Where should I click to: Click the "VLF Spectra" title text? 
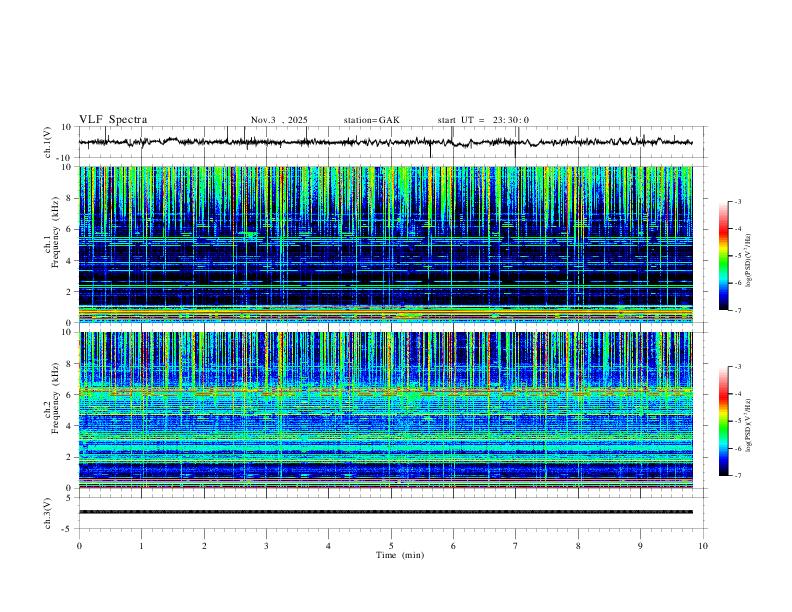click(x=113, y=120)
